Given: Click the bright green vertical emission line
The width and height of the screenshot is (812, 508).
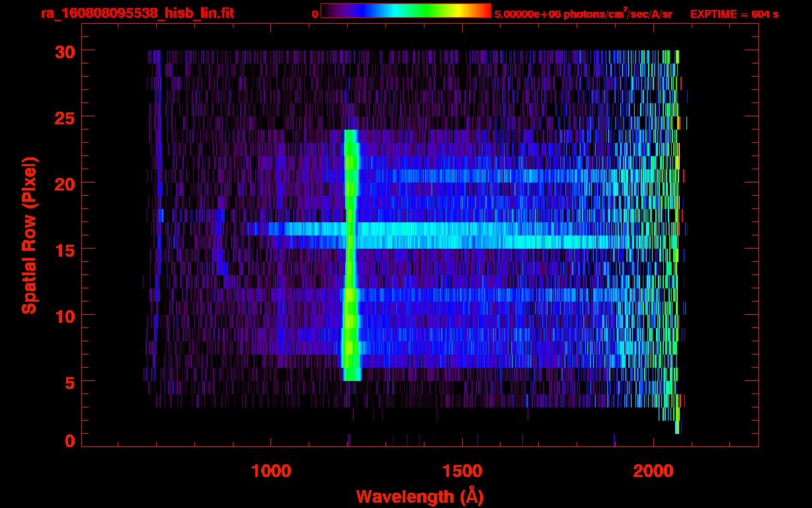Looking at the screenshot, I should (350, 255).
